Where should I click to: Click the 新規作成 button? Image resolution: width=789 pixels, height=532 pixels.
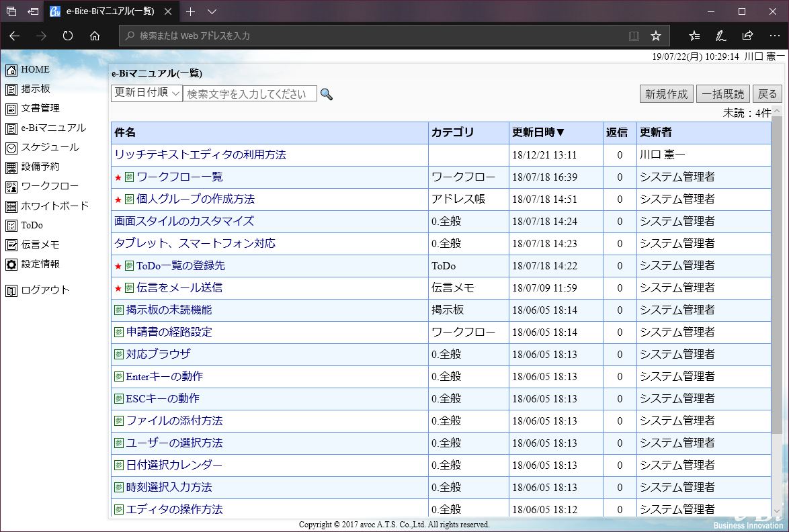click(x=666, y=94)
